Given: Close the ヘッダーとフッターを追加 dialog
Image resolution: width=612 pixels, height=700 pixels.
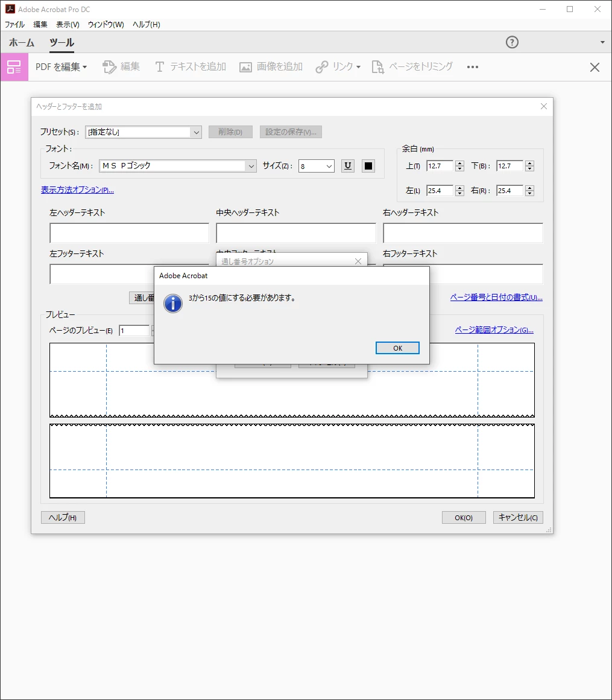Looking at the screenshot, I should 543,106.
